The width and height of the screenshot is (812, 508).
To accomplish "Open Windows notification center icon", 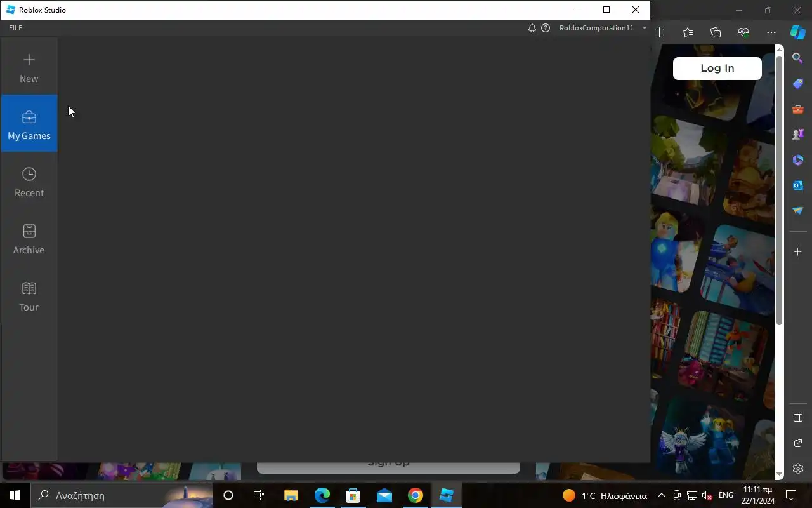I will 791,495.
